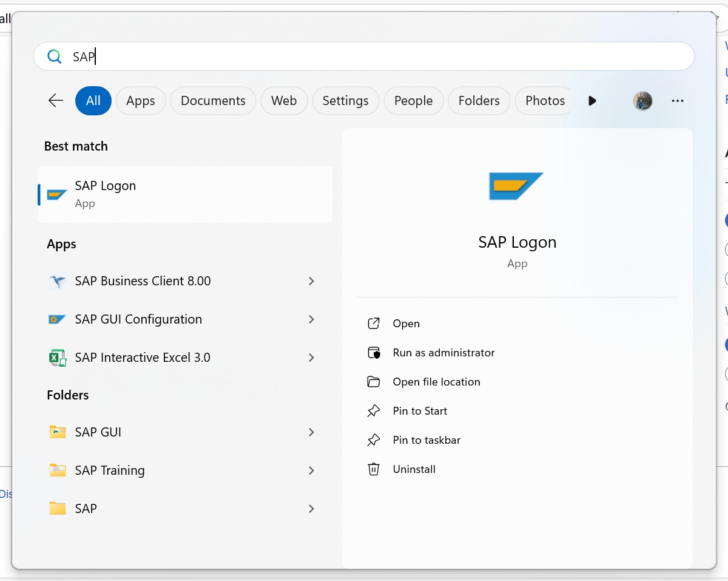The image size is (728, 581).
Task: Click the SAP Logon icon in best match
Action: click(x=57, y=194)
